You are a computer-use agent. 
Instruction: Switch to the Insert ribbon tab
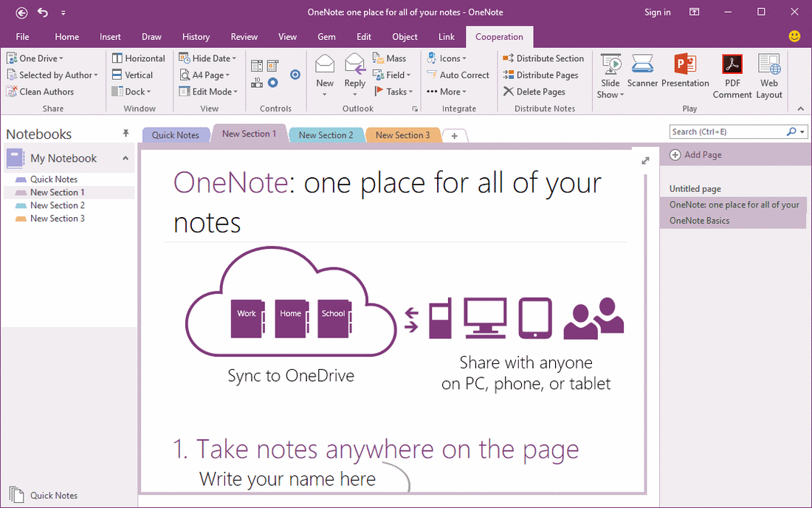tap(110, 37)
